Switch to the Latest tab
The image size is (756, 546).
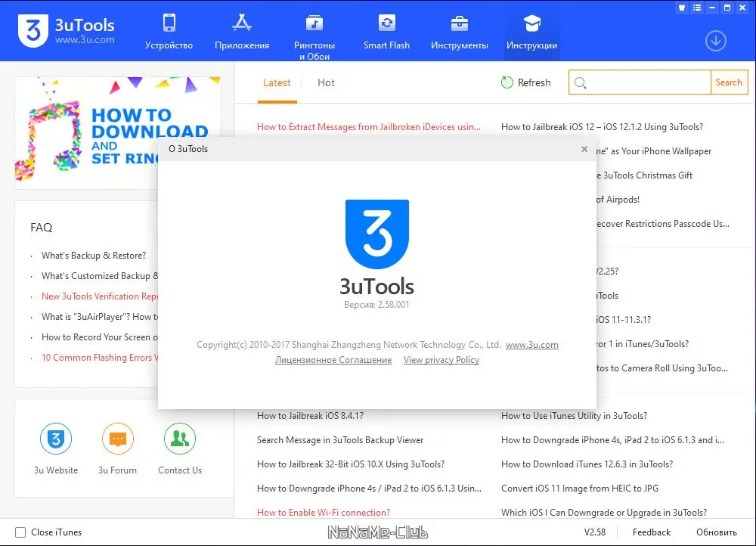click(x=277, y=82)
